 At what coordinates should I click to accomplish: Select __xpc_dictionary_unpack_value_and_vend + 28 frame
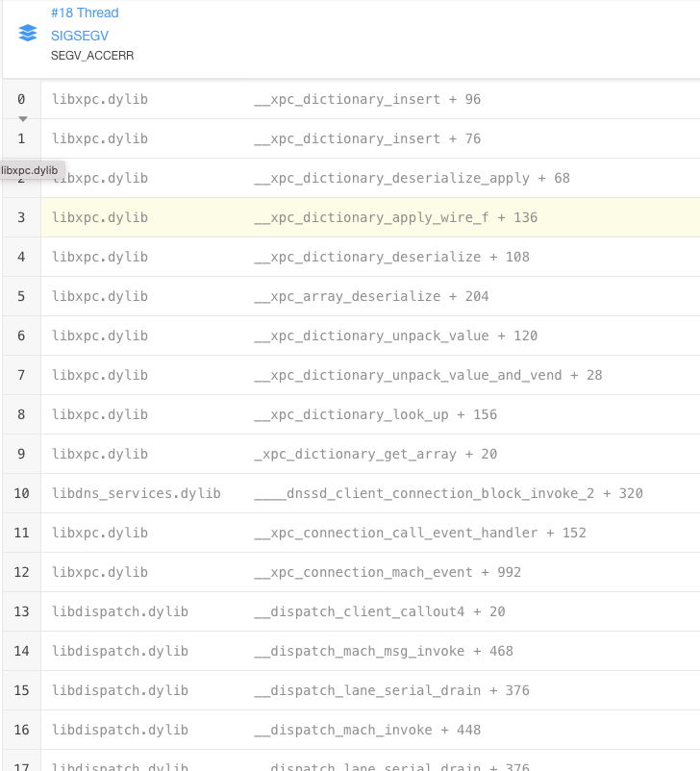coord(427,375)
